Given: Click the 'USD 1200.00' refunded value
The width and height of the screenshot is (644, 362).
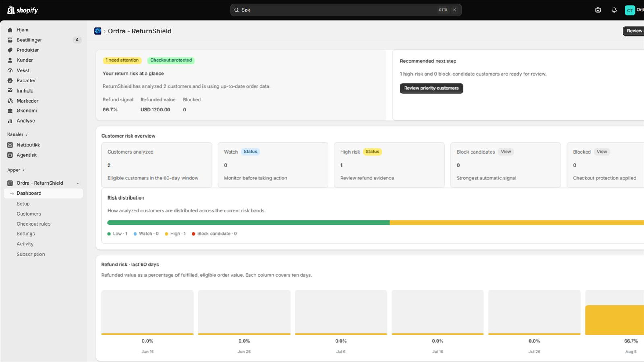Looking at the screenshot, I should [155, 110].
